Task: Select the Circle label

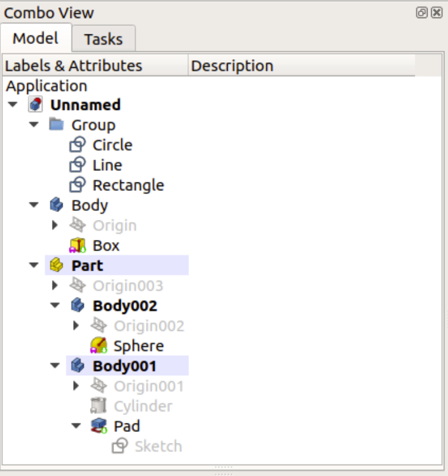Action: pyautogui.click(x=113, y=145)
